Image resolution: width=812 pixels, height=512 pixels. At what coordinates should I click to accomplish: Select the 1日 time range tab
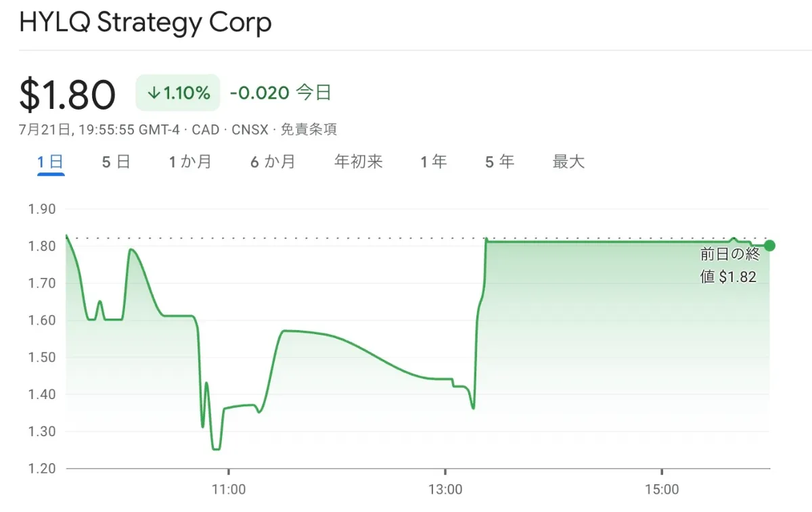(51, 162)
